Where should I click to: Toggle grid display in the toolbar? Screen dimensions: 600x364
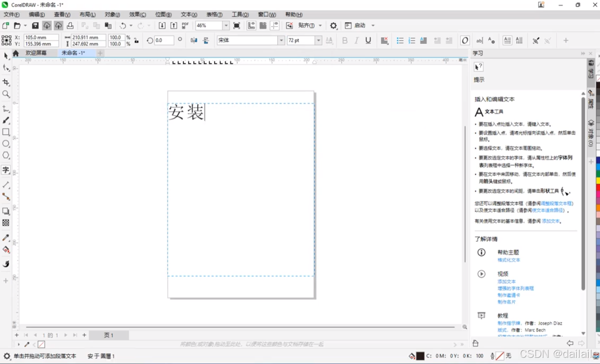pos(263,26)
